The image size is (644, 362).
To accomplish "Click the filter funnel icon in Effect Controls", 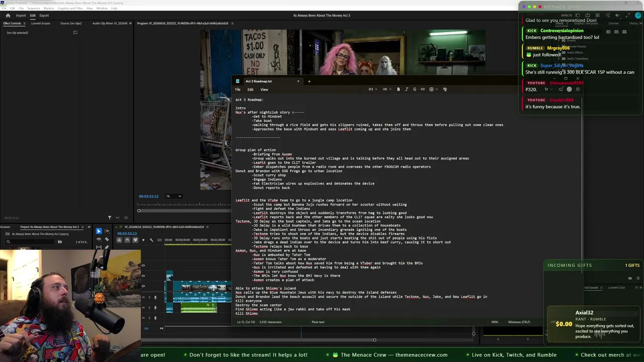I will [110, 218].
